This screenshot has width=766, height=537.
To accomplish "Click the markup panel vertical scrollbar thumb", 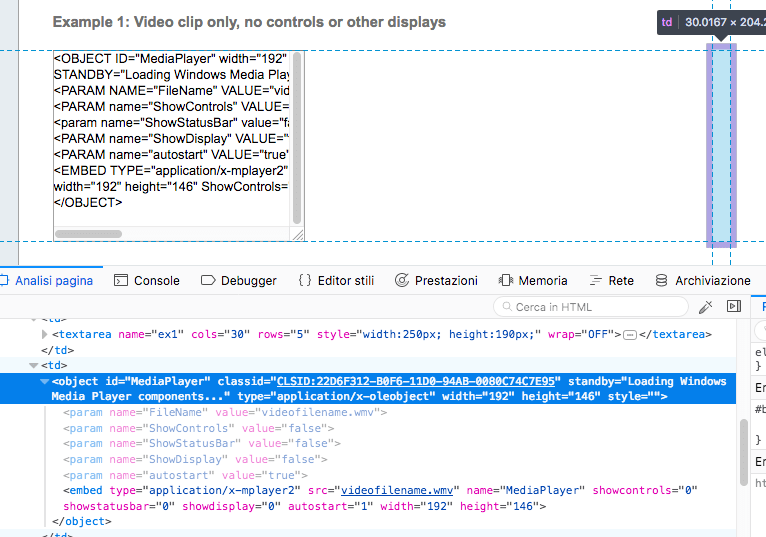I will point(744,452).
